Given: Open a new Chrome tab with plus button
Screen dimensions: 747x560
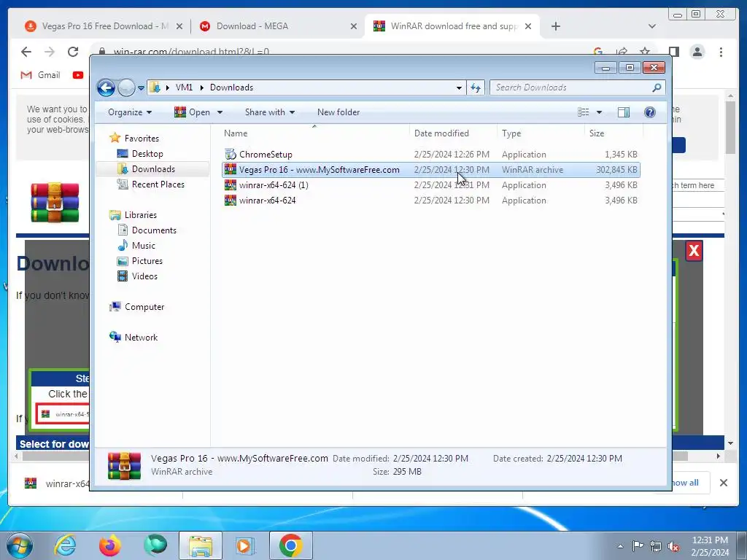Looking at the screenshot, I should (x=555, y=26).
